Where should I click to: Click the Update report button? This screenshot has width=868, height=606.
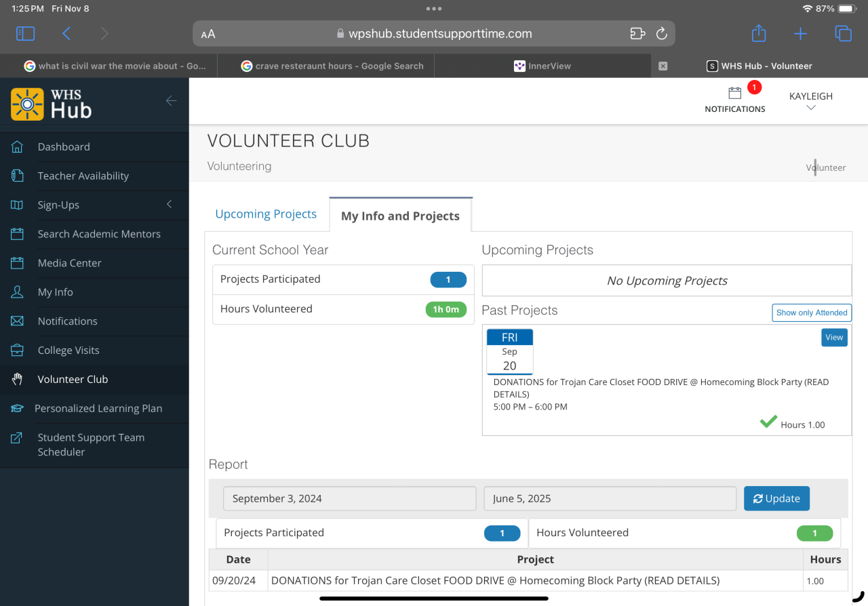pos(776,498)
